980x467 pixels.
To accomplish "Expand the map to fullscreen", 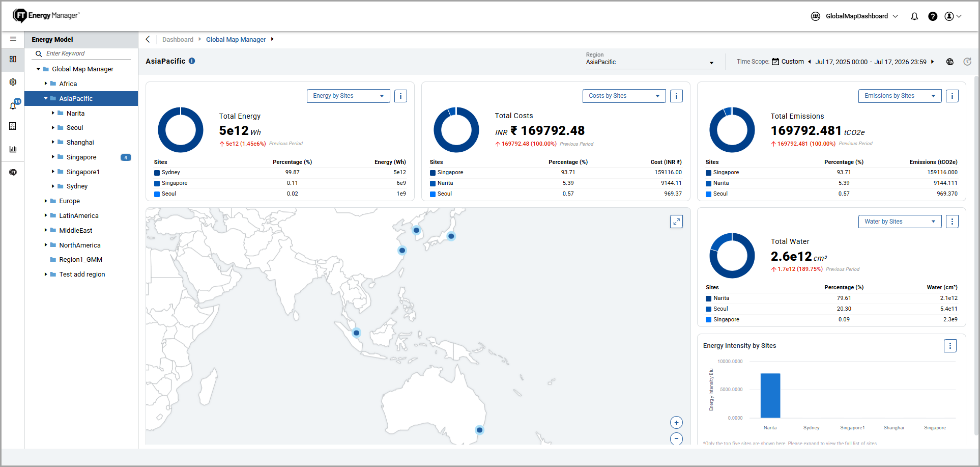I will coord(676,222).
